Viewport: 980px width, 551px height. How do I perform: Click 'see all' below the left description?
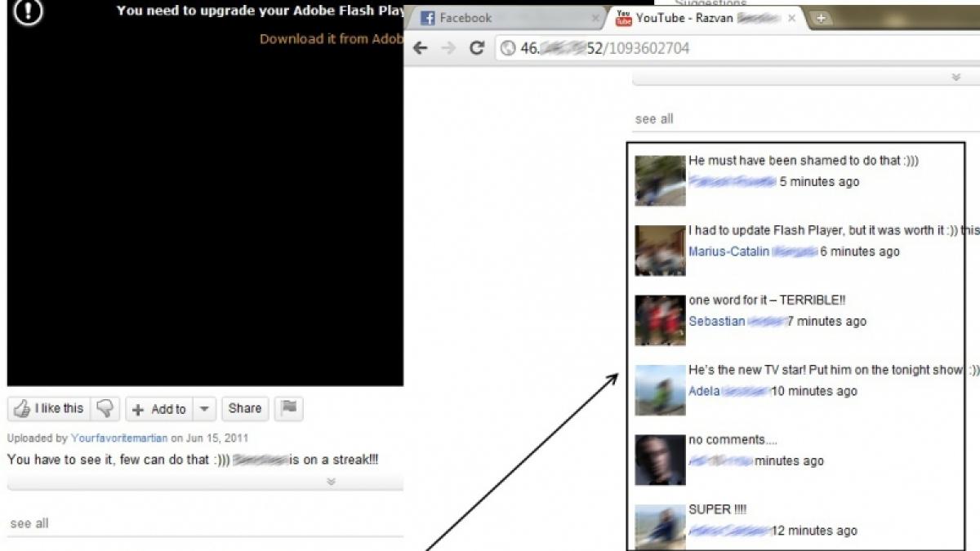(x=29, y=523)
